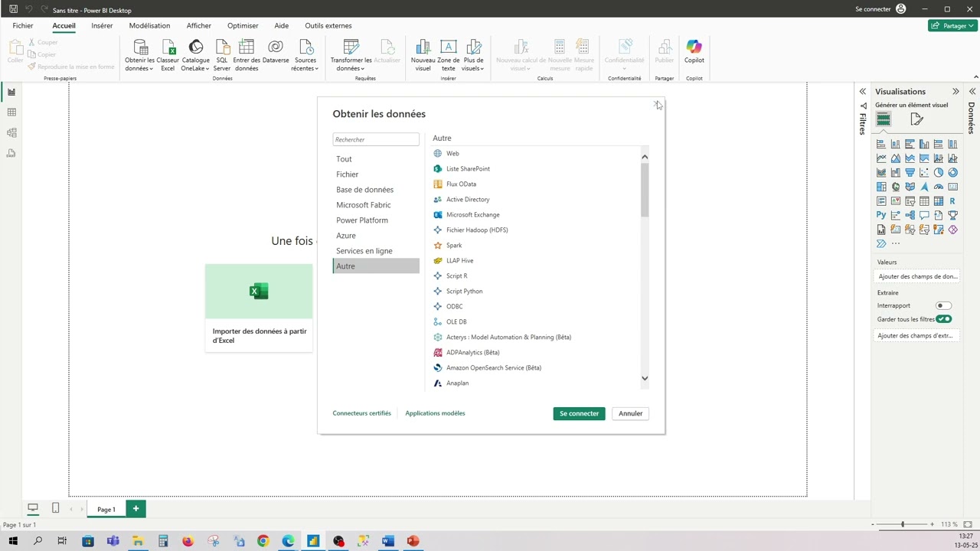Click Ajouter des champs de données well
This screenshot has height=551, width=980.
pos(917,276)
